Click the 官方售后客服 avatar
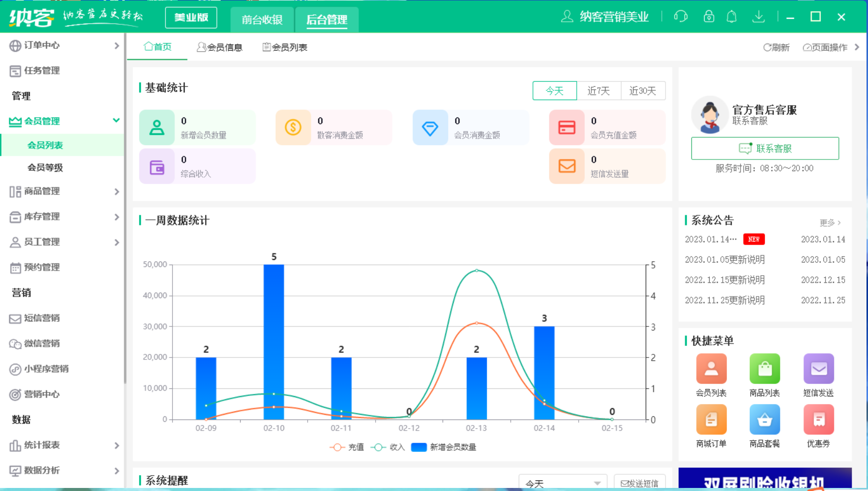The width and height of the screenshot is (868, 491). [x=710, y=115]
